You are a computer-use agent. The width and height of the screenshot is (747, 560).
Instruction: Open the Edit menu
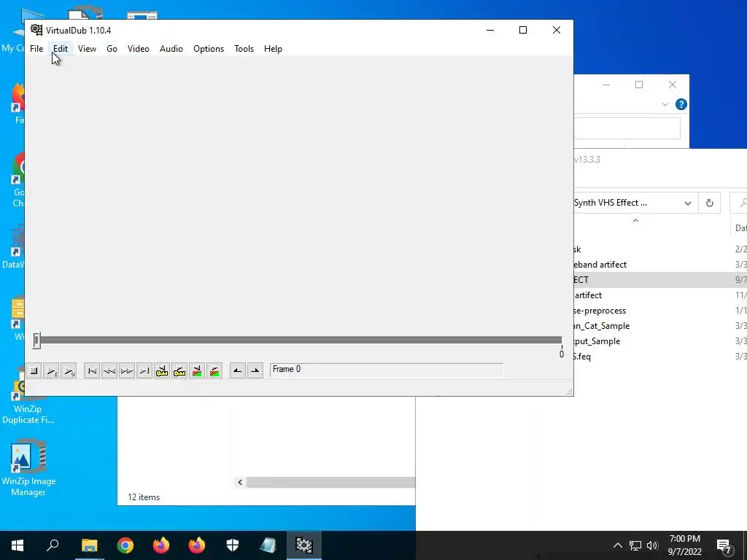61,49
